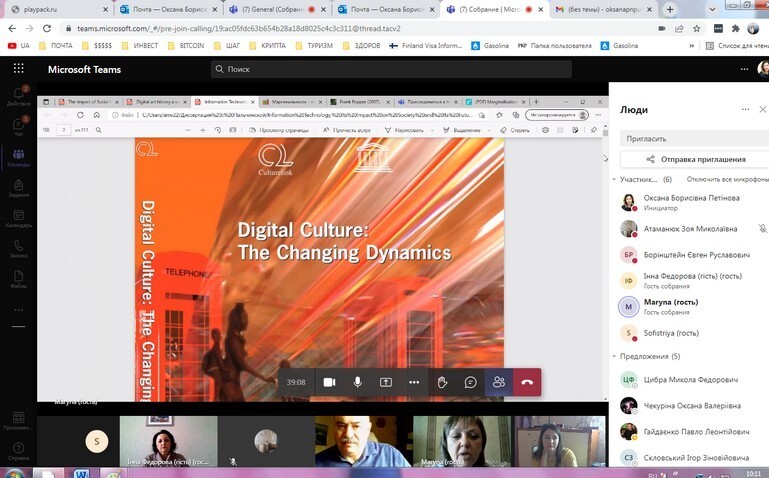The image size is (769, 478).
Task: Collapse the Участники section
Action: pos(614,179)
